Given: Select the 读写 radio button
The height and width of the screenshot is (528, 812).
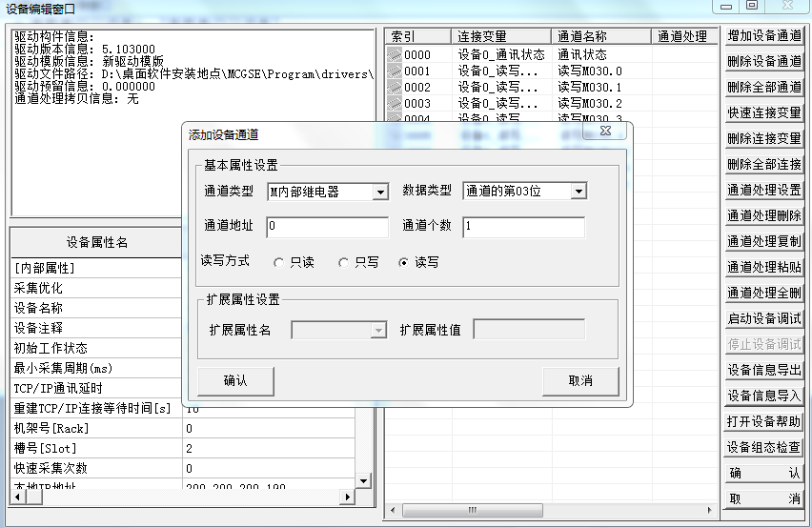Looking at the screenshot, I should (404, 263).
